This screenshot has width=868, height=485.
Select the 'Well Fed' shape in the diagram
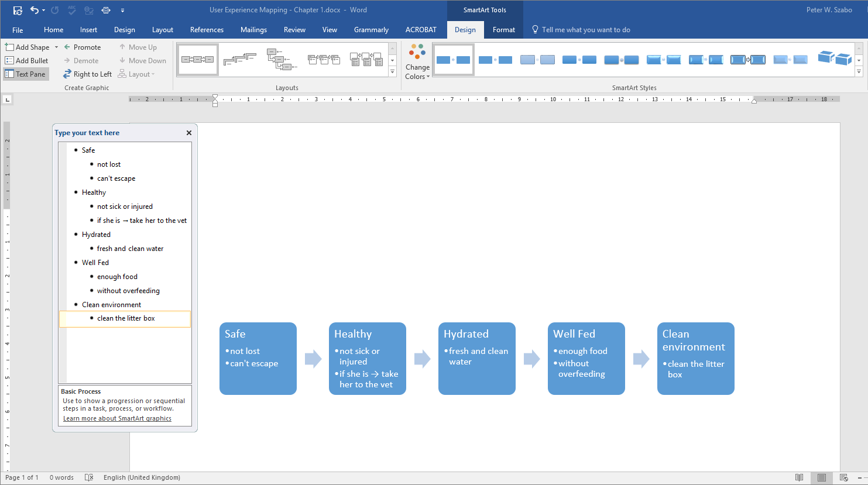pyautogui.click(x=586, y=358)
